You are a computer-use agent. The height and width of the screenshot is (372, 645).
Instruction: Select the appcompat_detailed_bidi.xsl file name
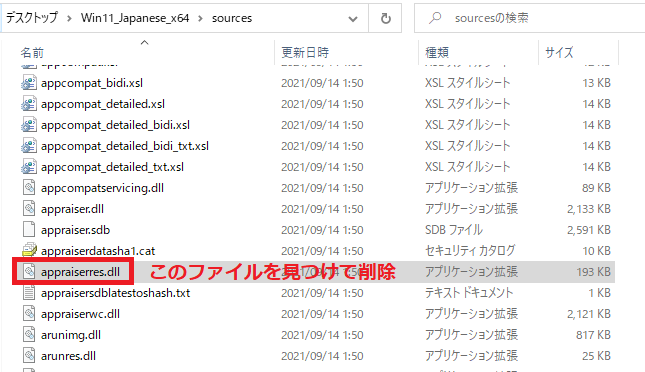115,125
